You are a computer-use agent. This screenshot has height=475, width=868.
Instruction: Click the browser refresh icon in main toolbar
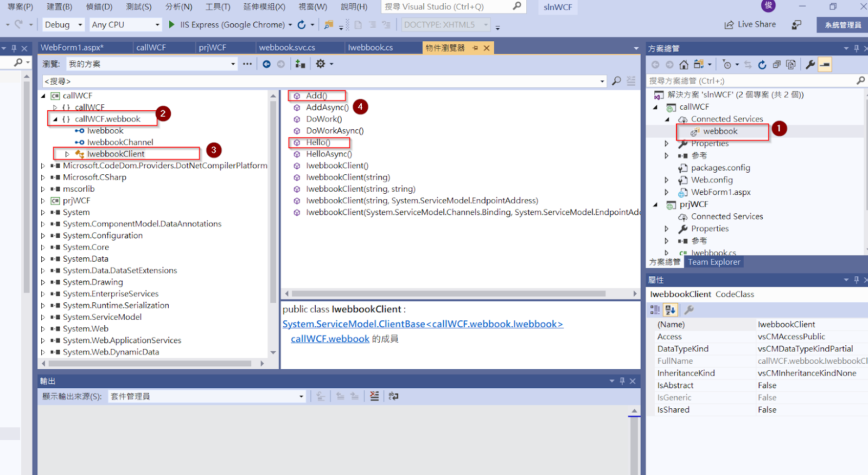302,24
